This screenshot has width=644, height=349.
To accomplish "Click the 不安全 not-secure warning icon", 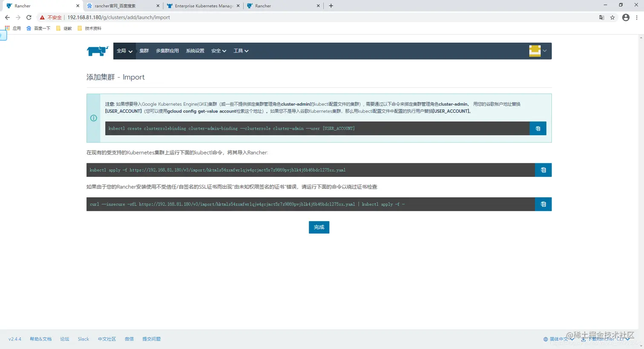I will pos(42,17).
